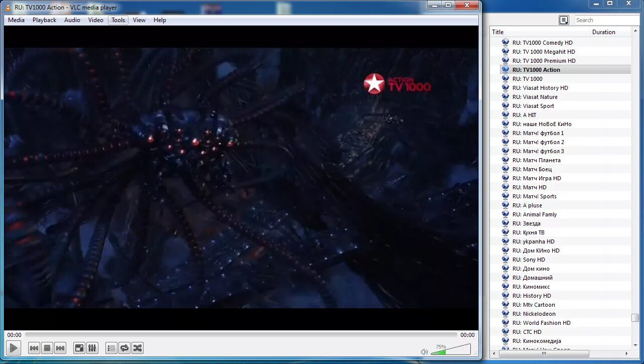Open the Playback menu

pyautogui.click(x=44, y=20)
